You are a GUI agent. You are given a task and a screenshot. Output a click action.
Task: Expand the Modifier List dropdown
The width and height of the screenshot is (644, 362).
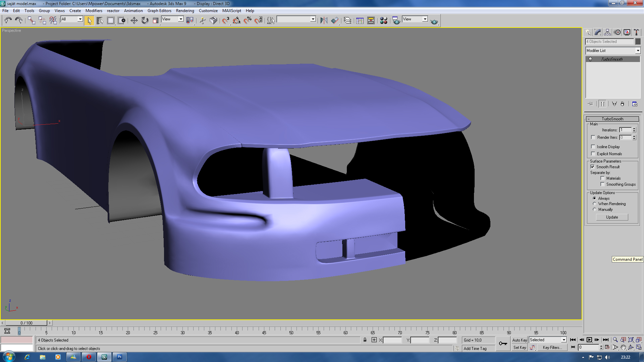638,51
